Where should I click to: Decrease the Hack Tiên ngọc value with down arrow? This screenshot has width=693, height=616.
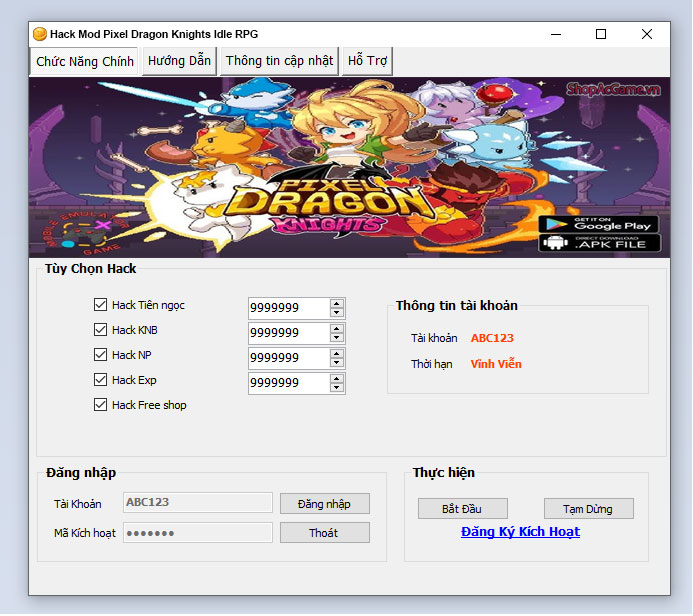click(337, 312)
